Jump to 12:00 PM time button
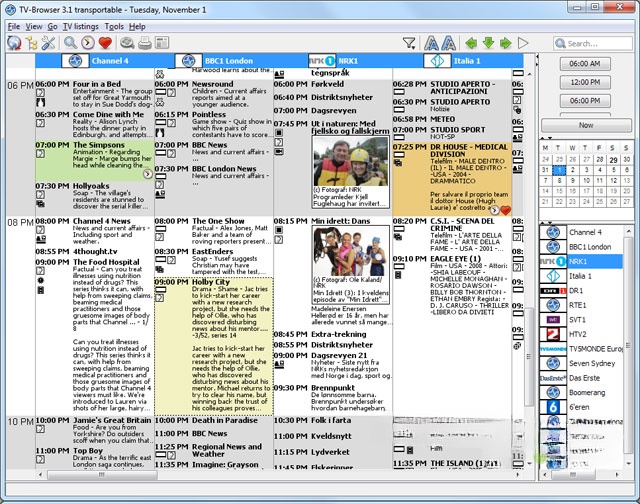 [x=585, y=82]
